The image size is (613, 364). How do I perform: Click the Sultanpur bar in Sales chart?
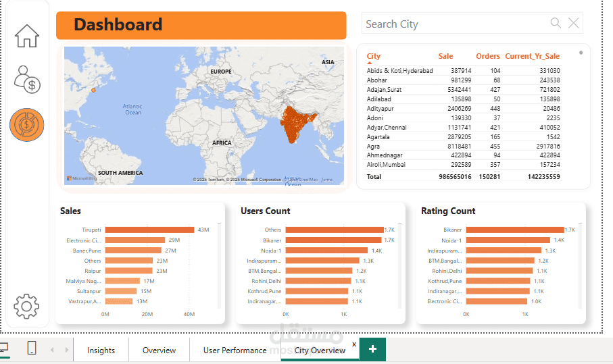121,291
